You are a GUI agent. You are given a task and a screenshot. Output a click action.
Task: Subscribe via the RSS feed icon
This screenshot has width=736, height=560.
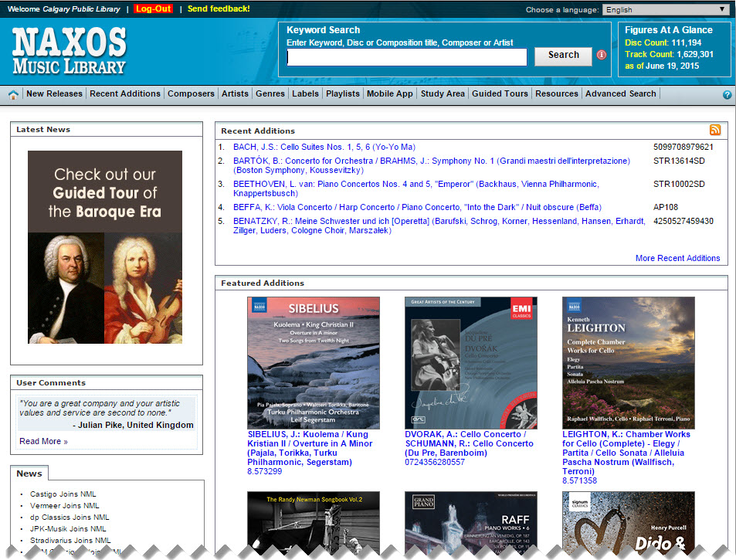(x=715, y=130)
